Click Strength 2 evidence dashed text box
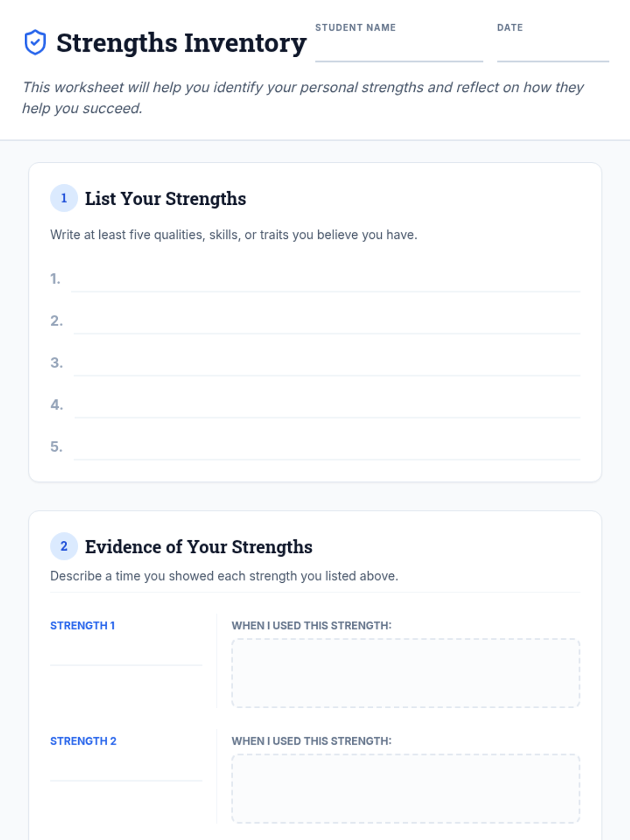The image size is (630, 840). [405, 789]
